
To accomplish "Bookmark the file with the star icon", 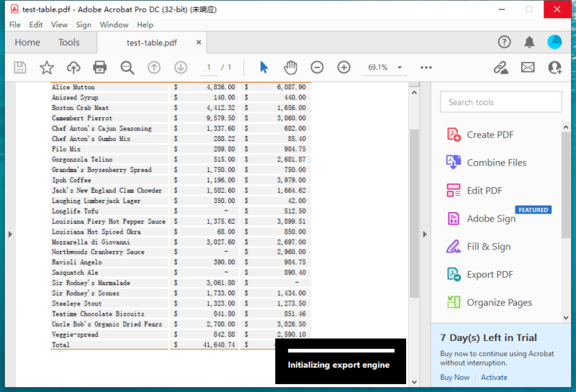I will click(47, 68).
